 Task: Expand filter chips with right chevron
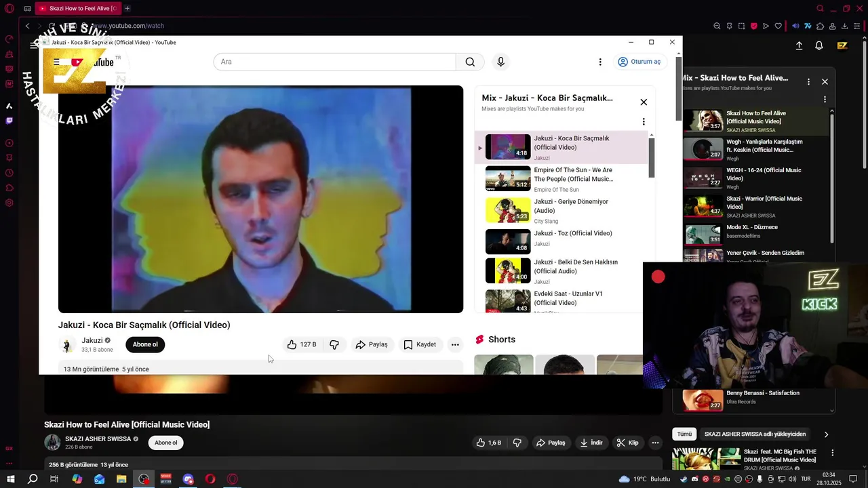pos(826,434)
